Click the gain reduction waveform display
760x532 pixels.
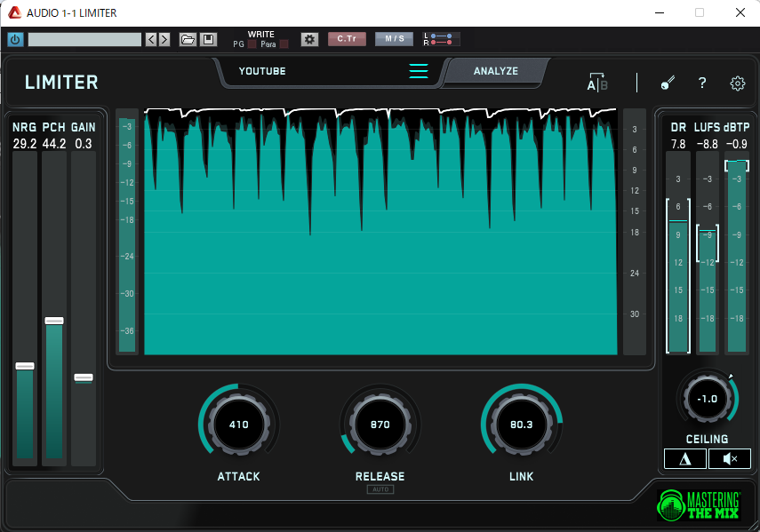(380, 232)
